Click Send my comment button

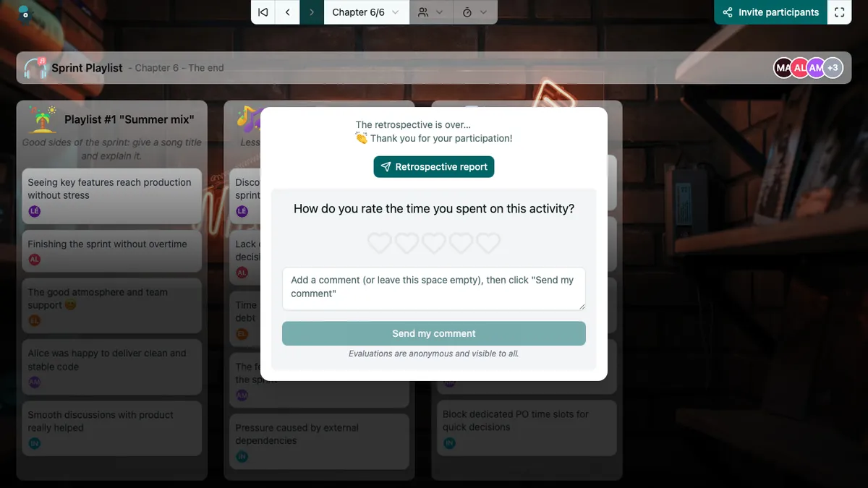coord(434,333)
